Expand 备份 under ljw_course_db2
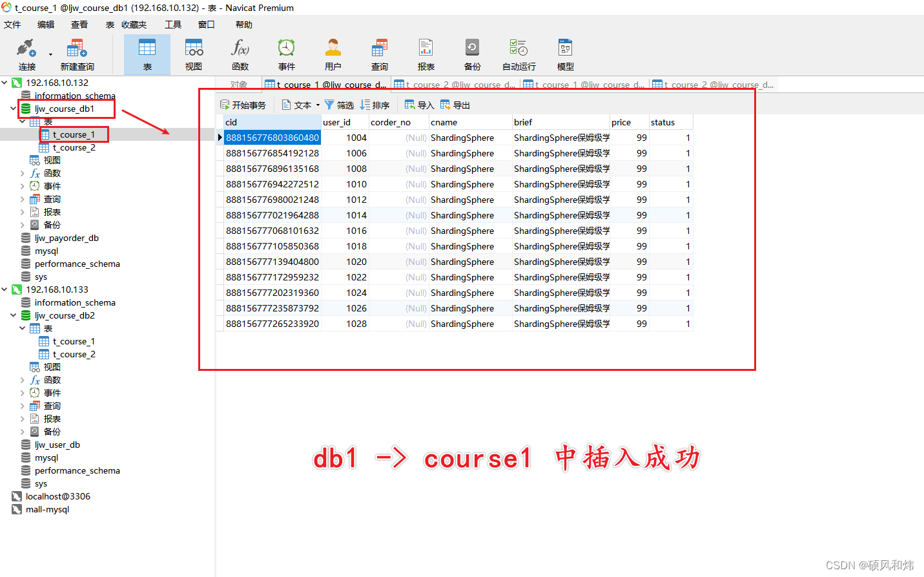 tap(23, 432)
